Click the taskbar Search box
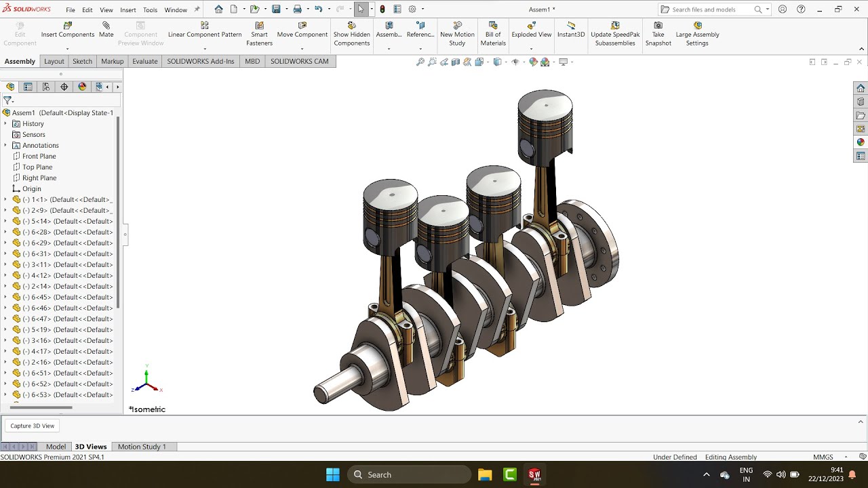The width and height of the screenshot is (868, 488). pos(409,474)
